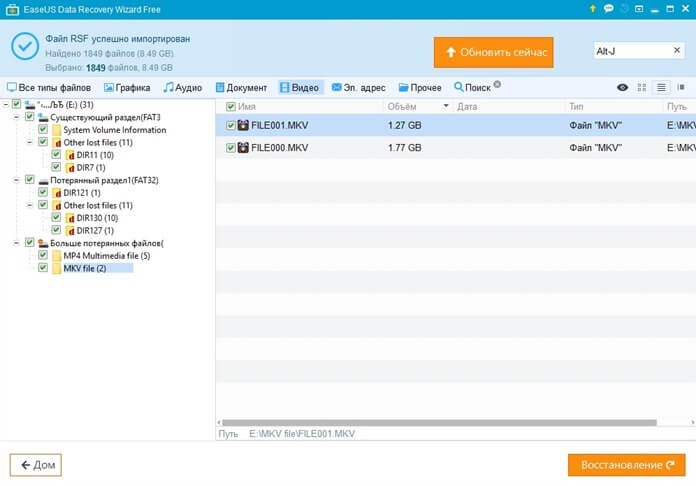Collapse first Other lost files (11) node

coord(30,142)
